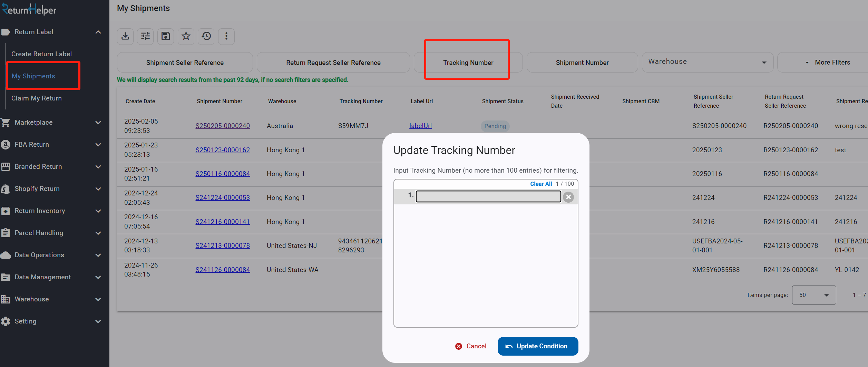Image resolution: width=868 pixels, height=367 pixels.
Task: Open the history clock icon
Action: (x=206, y=36)
